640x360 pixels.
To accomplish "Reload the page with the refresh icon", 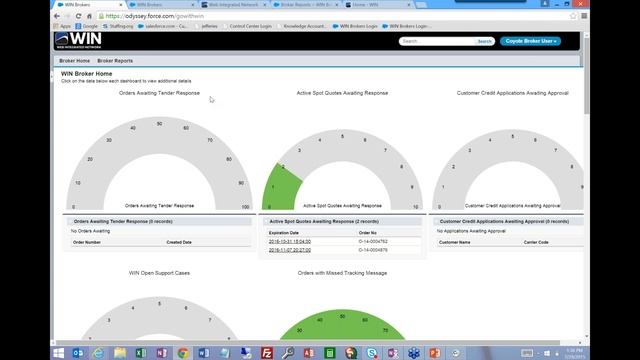I will [78, 16].
